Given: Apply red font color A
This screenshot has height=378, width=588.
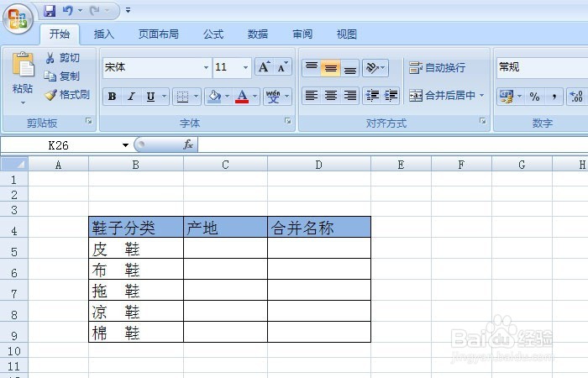Looking at the screenshot, I should [x=242, y=97].
